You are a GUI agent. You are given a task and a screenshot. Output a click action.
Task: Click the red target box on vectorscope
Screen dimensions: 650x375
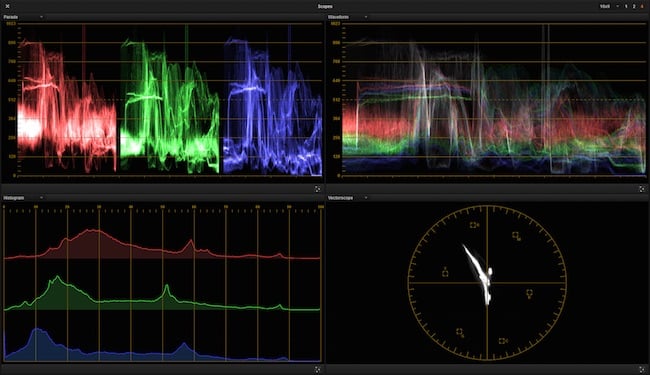[474, 225]
